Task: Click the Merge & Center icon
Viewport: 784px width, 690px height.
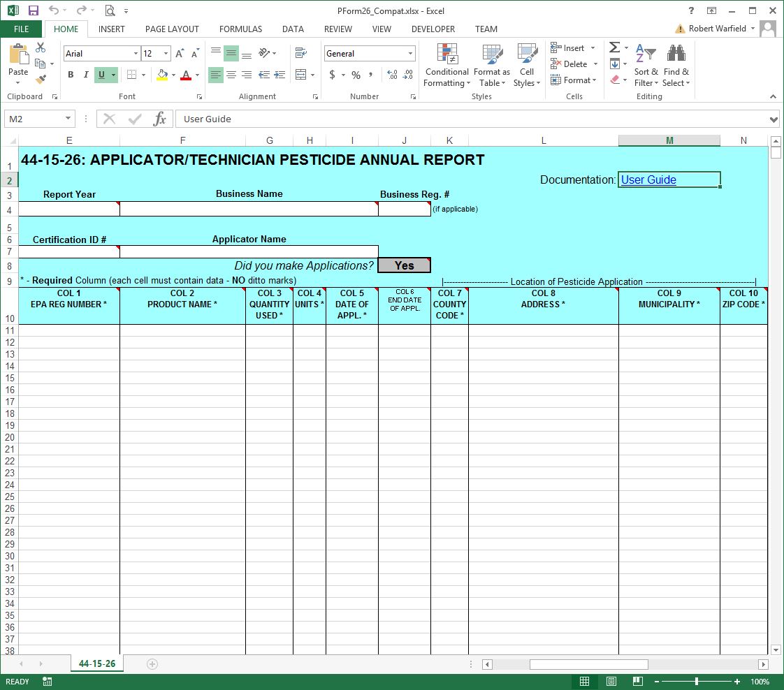Action: click(x=301, y=75)
